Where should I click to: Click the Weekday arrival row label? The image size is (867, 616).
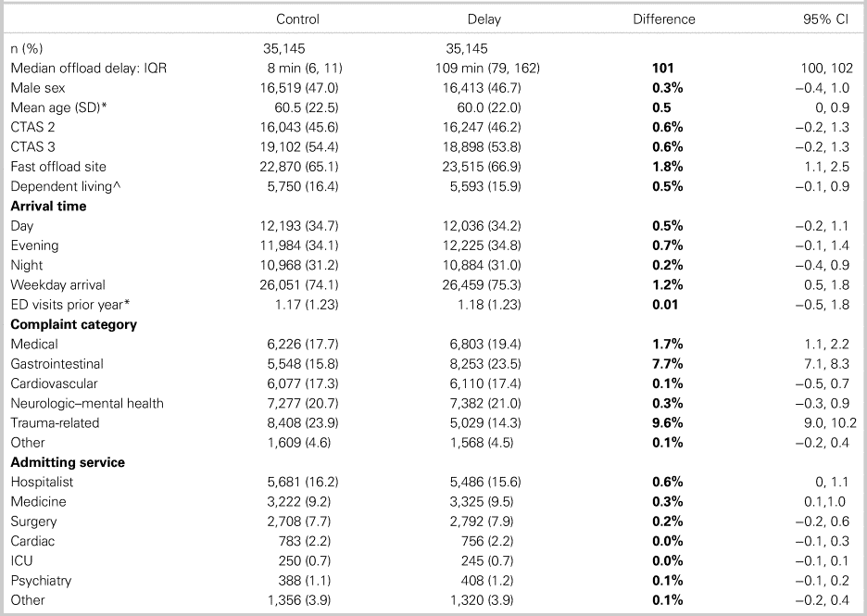(x=57, y=285)
